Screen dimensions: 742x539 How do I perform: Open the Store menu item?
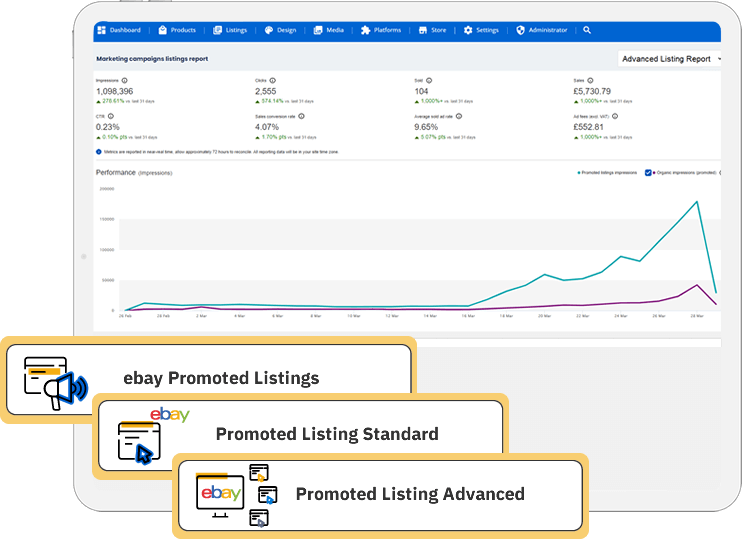point(433,30)
